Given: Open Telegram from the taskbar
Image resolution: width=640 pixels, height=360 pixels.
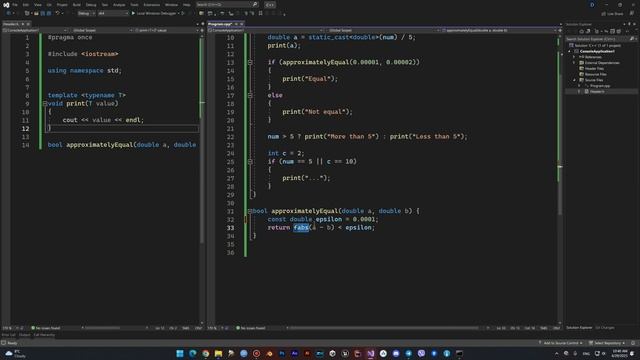Looking at the screenshot, I should (409, 353).
